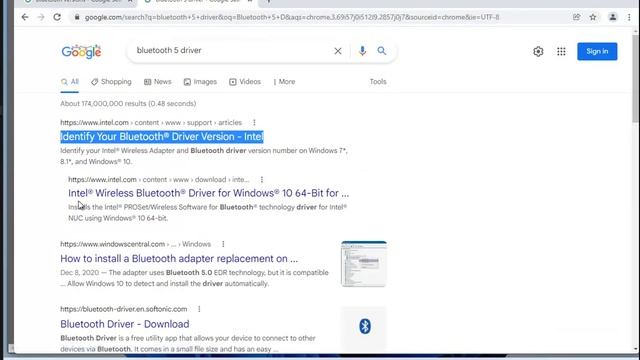
Task: Click the Google logo
Action: point(81,51)
